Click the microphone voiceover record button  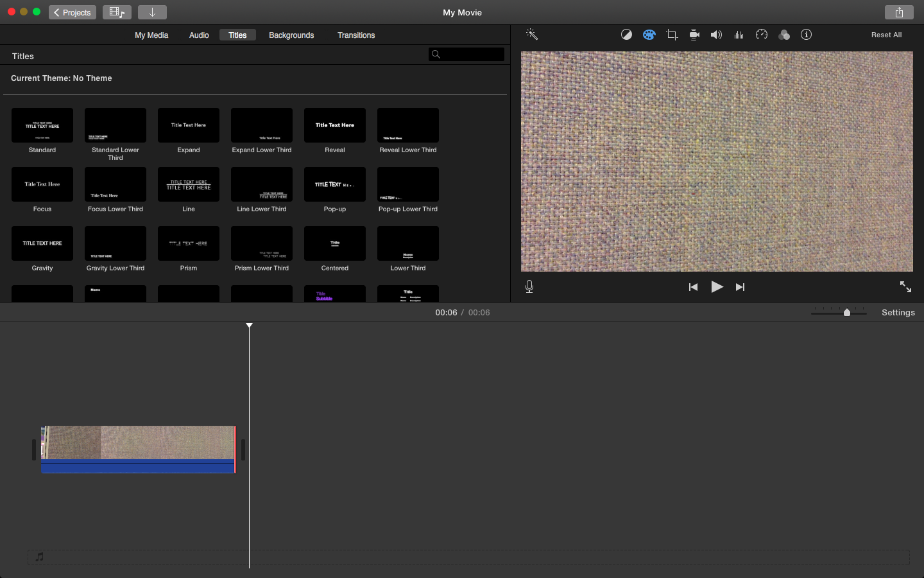529,287
